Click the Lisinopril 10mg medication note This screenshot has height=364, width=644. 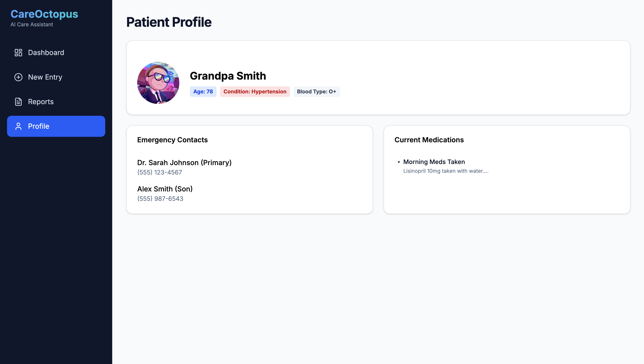pyautogui.click(x=445, y=171)
